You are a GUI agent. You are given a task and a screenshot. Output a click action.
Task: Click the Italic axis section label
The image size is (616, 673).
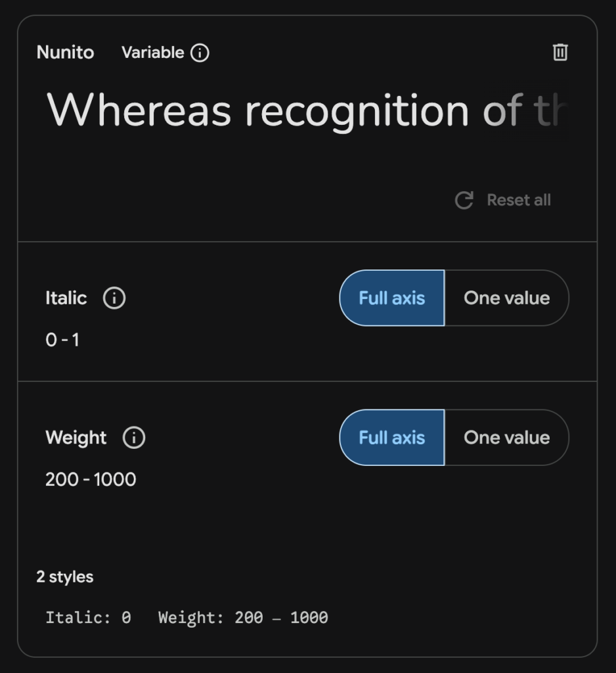66,298
